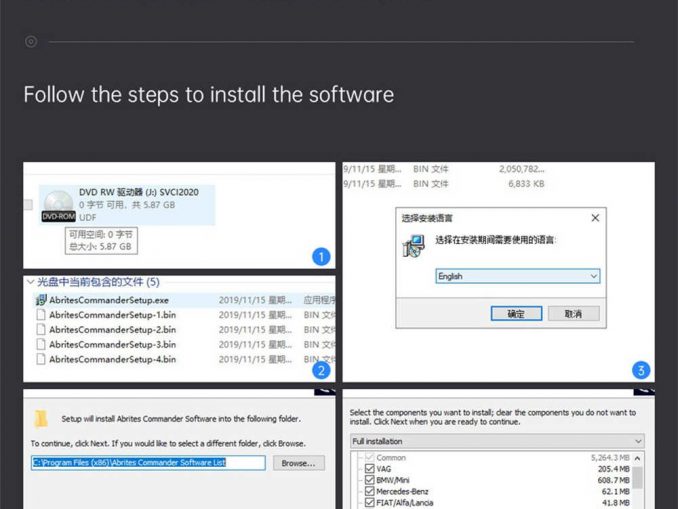Screen dimensions: 678x509
Task: Click the yellow folder icon in setup wizard
Action: click(41, 419)
